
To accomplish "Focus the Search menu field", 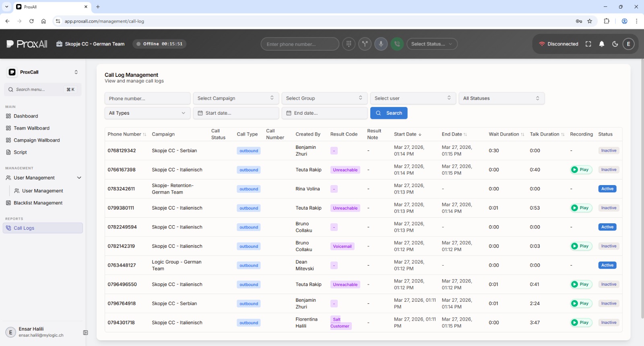I will (43, 89).
